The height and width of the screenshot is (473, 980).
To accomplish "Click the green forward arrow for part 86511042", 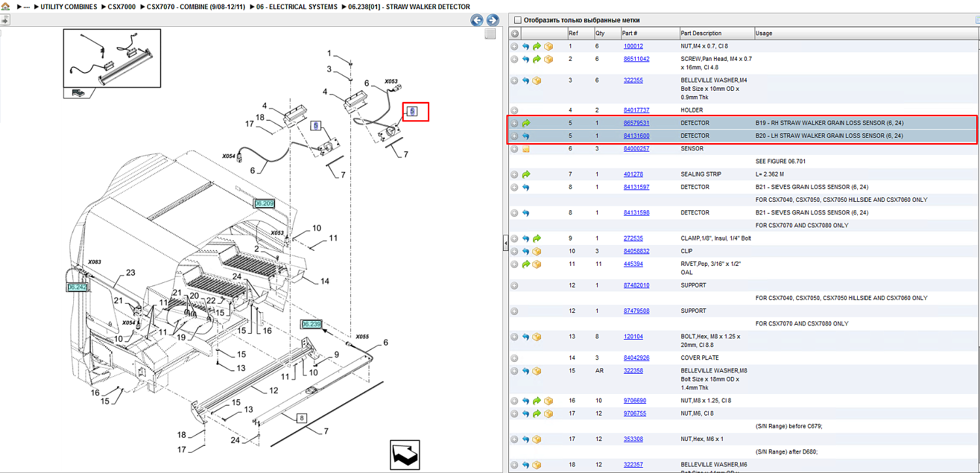I will tap(537, 59).
